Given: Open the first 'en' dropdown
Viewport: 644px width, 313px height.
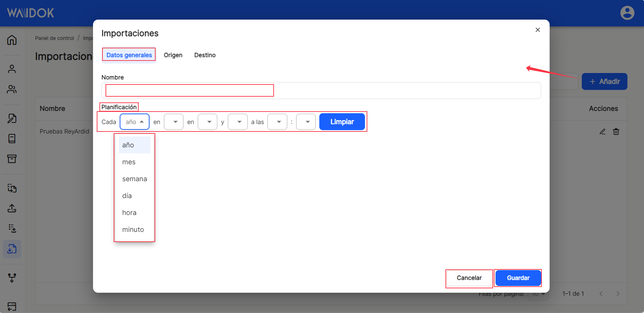Looking at the screenshot, I should (x=174, y=122).
